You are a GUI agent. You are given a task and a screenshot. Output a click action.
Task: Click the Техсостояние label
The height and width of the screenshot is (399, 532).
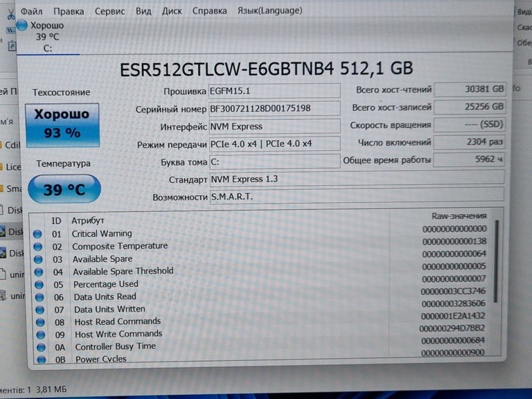coord(61,92)
